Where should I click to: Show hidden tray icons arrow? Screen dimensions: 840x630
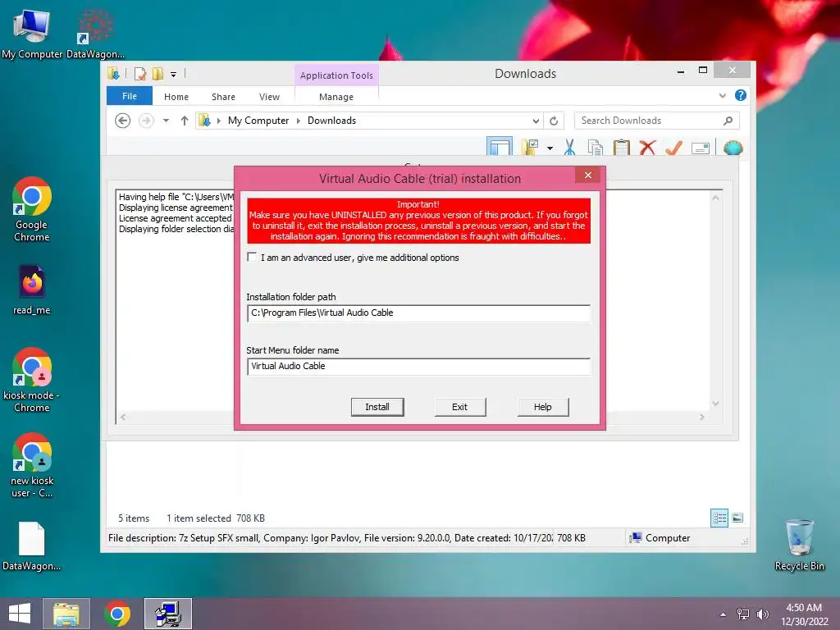pyautogui.click(x=724, y=614)
